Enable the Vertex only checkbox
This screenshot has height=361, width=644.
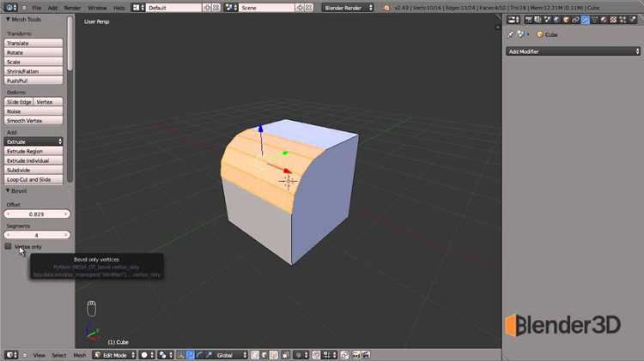8,247
